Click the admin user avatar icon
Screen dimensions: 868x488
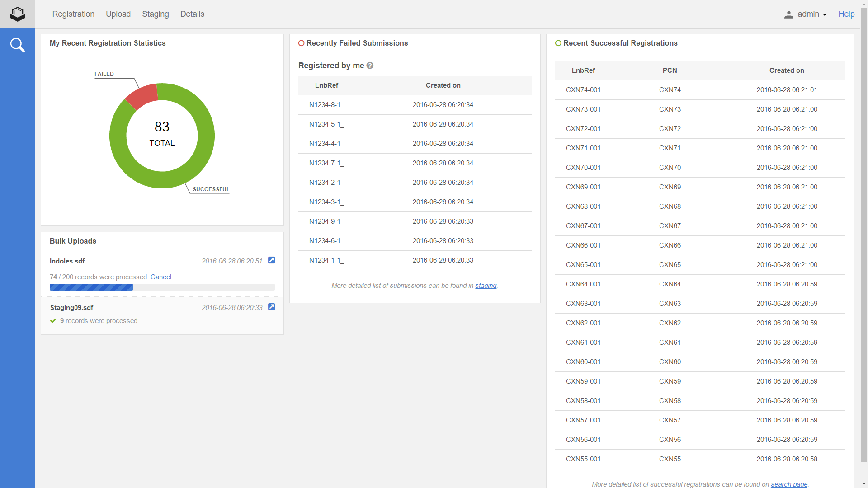788,14
